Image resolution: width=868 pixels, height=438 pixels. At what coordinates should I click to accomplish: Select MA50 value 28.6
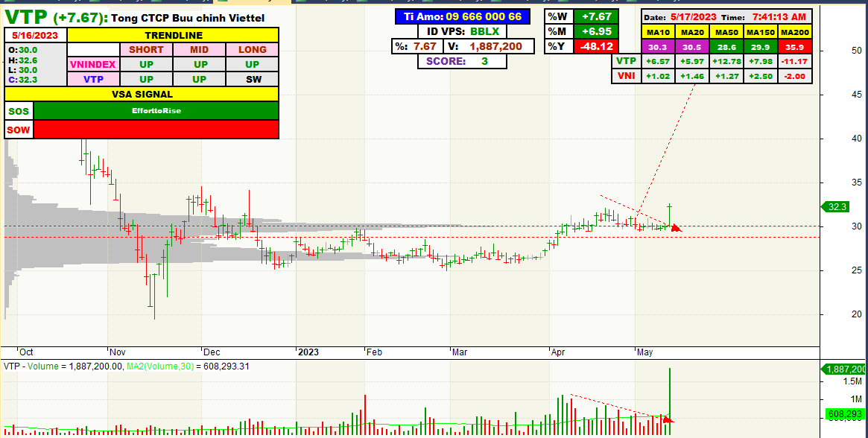pos(727,47)
